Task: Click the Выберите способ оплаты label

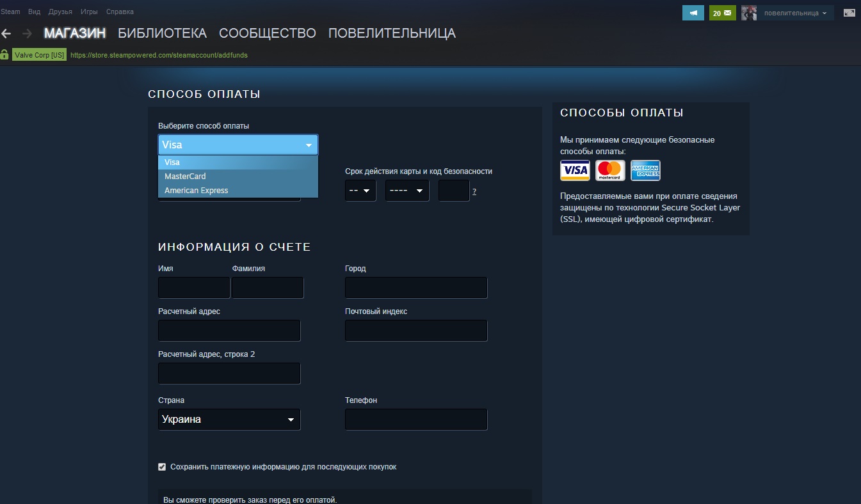Action: click(204, 125)
